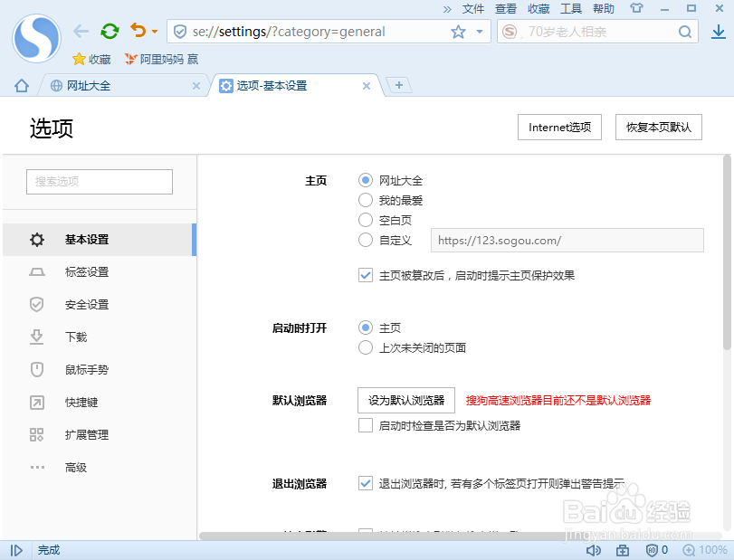Screen dimensions: 734x560
Task: Close the 选项-基本设置 tab
Action: 367,86
